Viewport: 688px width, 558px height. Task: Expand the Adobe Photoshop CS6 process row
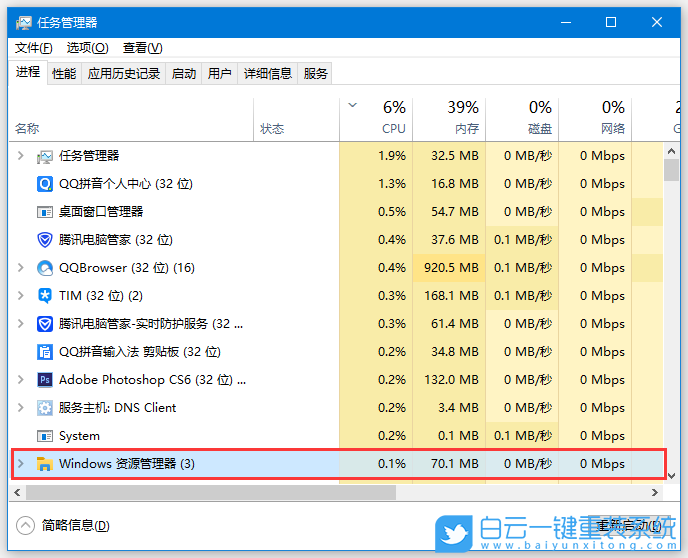point(21,379)
